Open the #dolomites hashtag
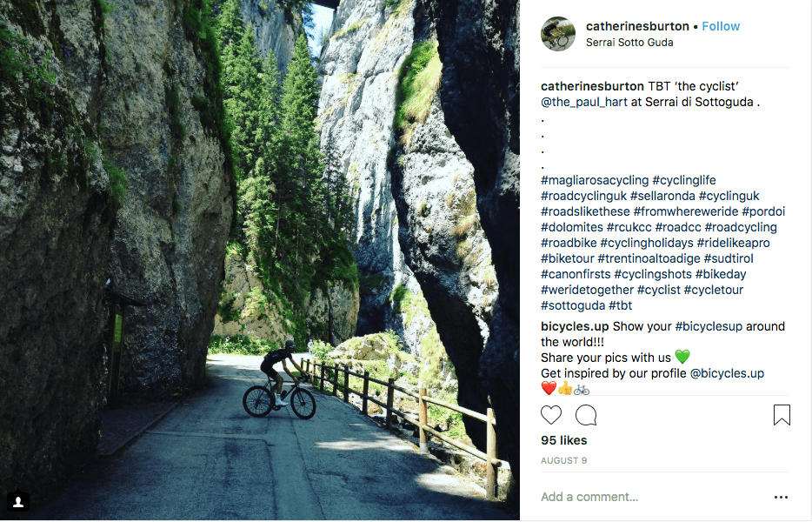 pos(575,227)
